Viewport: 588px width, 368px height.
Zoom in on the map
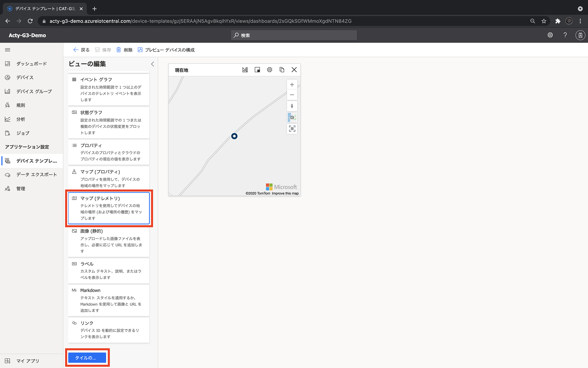[x=292, y=85]
